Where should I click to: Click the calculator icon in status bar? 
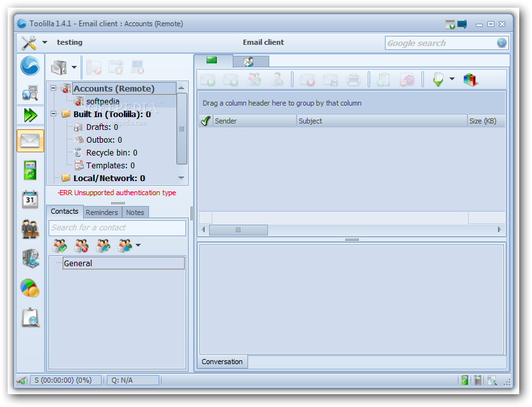(x=478, y=380)
